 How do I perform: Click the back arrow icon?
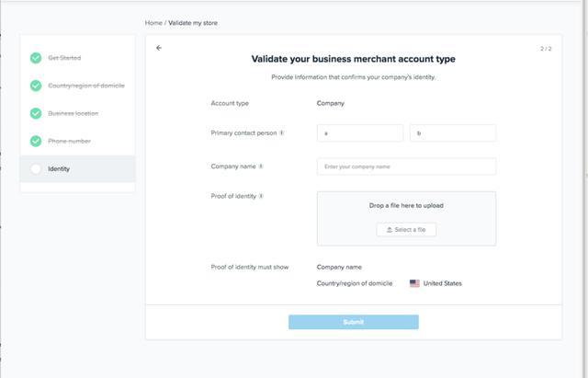point(159,48)
